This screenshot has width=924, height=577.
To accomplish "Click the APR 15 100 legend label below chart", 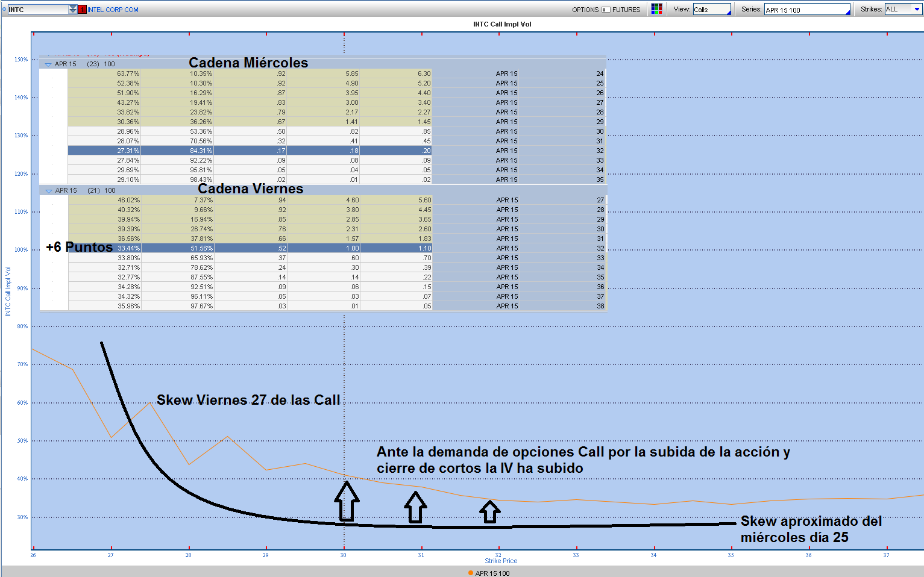I will [x=492, y=573].
